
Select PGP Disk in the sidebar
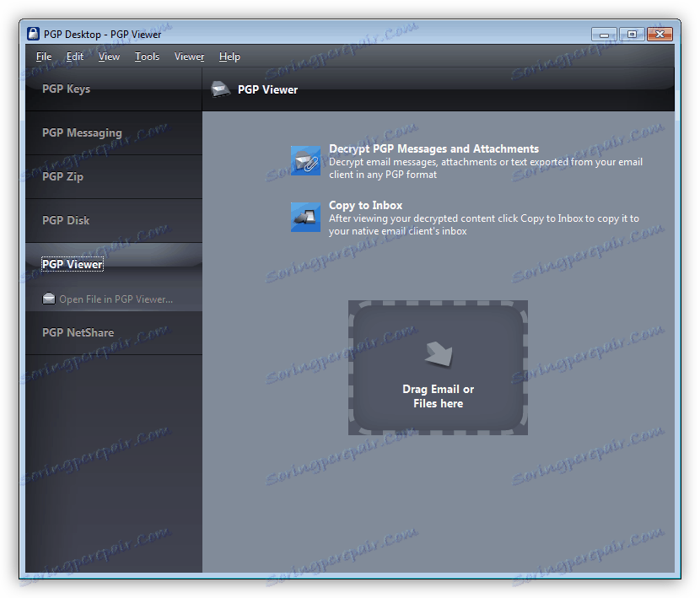coord(113,221)
